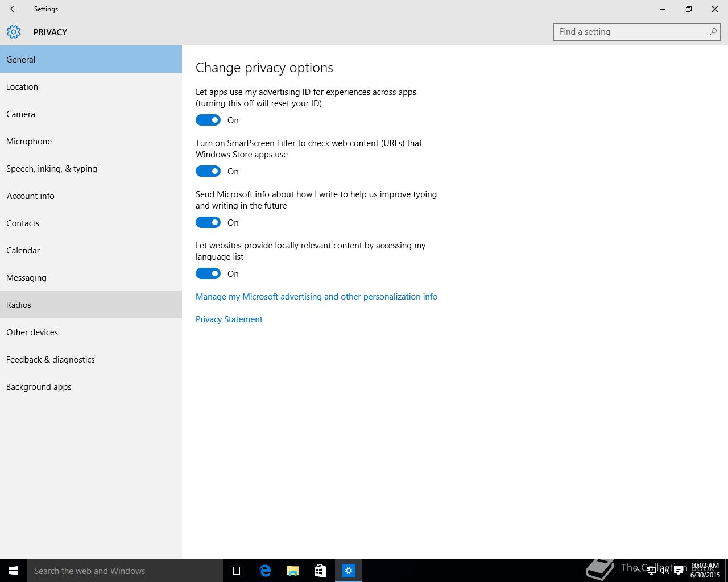The image size is (728, 582).
Task: Open the Microphone privacy category
Action: click(91, 141)
